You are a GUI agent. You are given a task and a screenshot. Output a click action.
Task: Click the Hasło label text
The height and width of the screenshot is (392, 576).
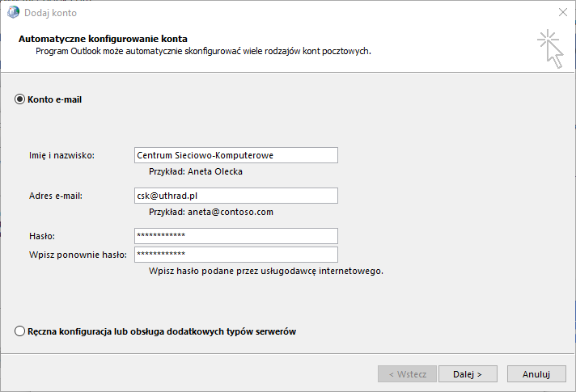42,236
